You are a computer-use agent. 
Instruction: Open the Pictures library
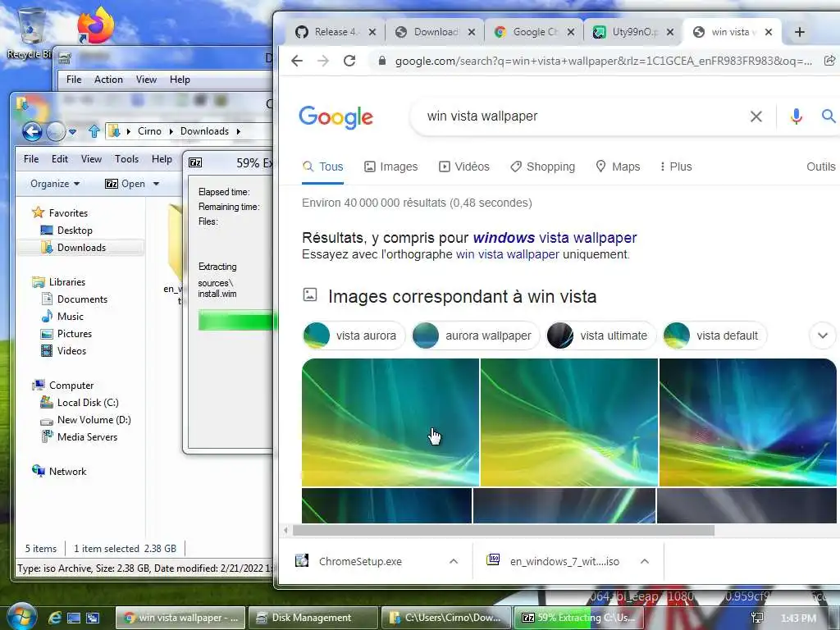(74, 334)
